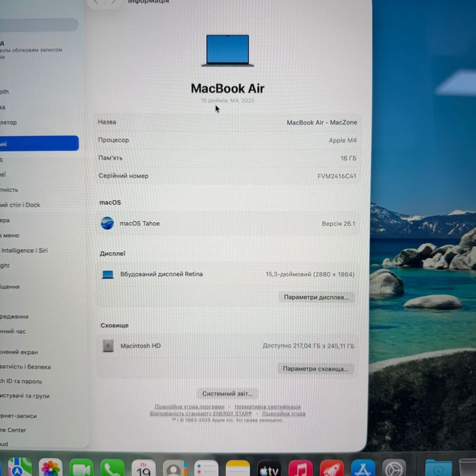Click the built-in Retina display icon
The width and height of the screenshot is (476, 476).
(108, 275)
